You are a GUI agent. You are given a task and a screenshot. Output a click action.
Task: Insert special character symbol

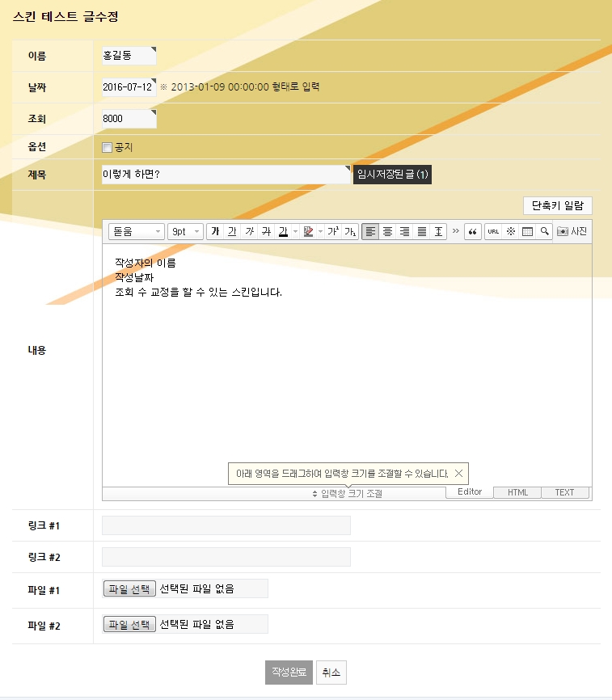point(511,231)
